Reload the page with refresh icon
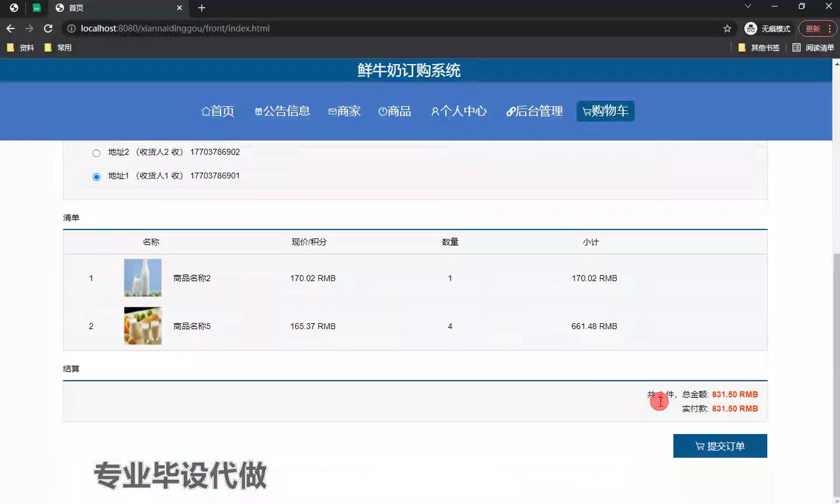Screen dimensions: 840x504 [48, 29]
